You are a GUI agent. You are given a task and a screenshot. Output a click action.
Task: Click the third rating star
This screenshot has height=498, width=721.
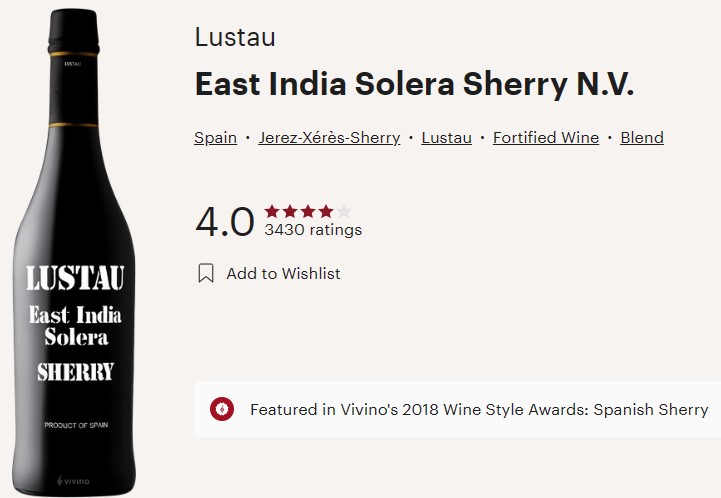[x=308, y=211]
